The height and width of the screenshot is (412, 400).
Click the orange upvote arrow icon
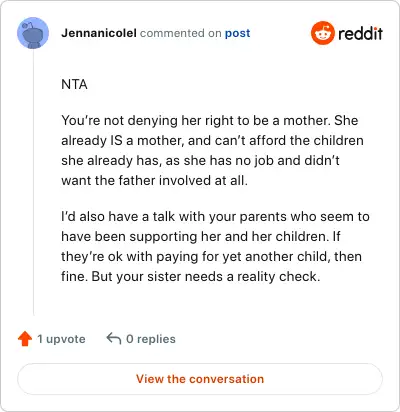click(25, 339)
